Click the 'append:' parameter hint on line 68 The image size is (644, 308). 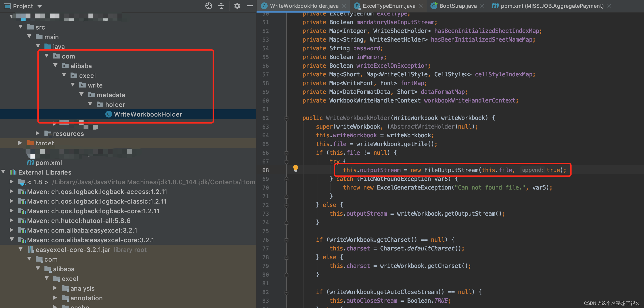coord(532,170)
